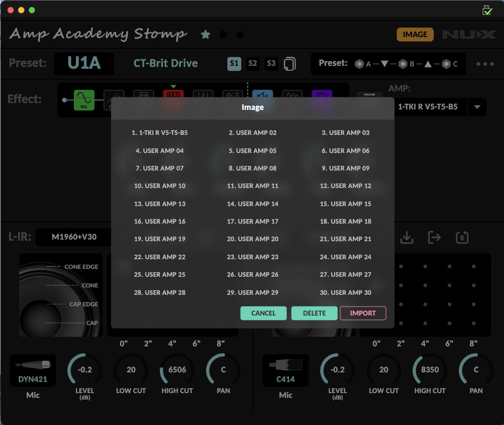Image resolution: width=504 pixels, height=425 pixels.
Task: Select slot 2. USER AMP 02
Action: click(253, 132)
